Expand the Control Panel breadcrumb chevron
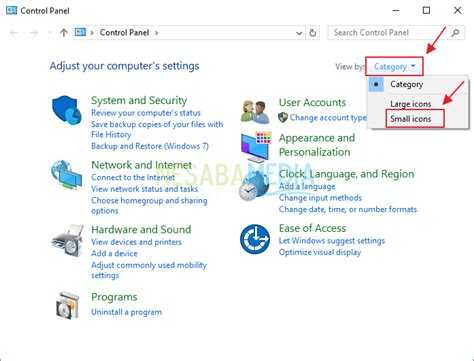Viewport: 474px width, 361px height. [x=156, y=33]
